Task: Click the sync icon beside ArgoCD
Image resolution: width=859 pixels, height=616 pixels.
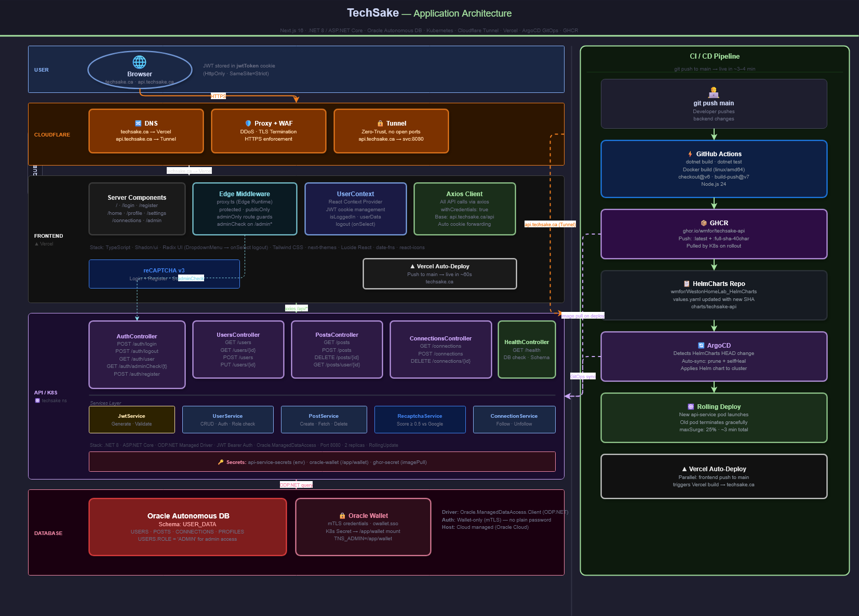Action: point(701,346)
